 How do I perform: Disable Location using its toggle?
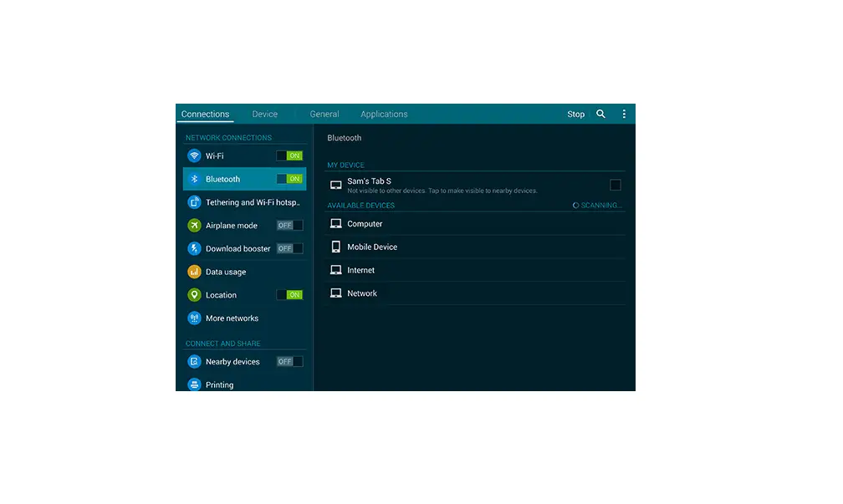pyautogui.click(x=289, y=294)
